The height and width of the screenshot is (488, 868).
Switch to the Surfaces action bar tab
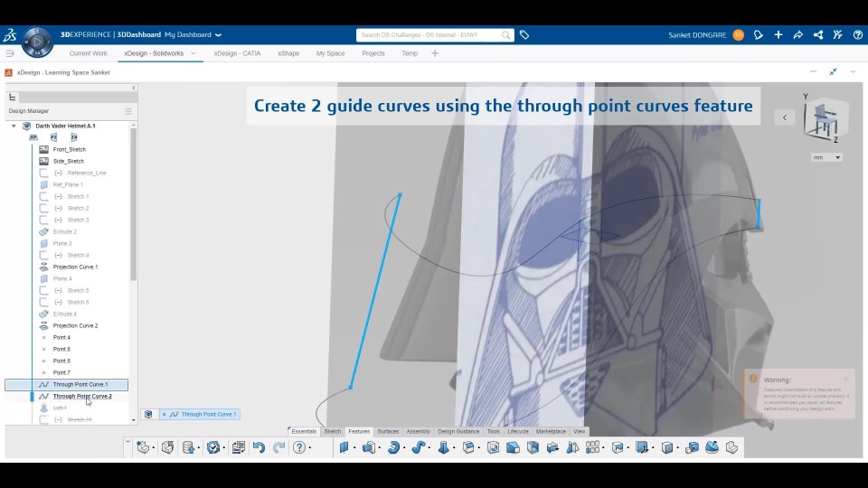(388, 432)
